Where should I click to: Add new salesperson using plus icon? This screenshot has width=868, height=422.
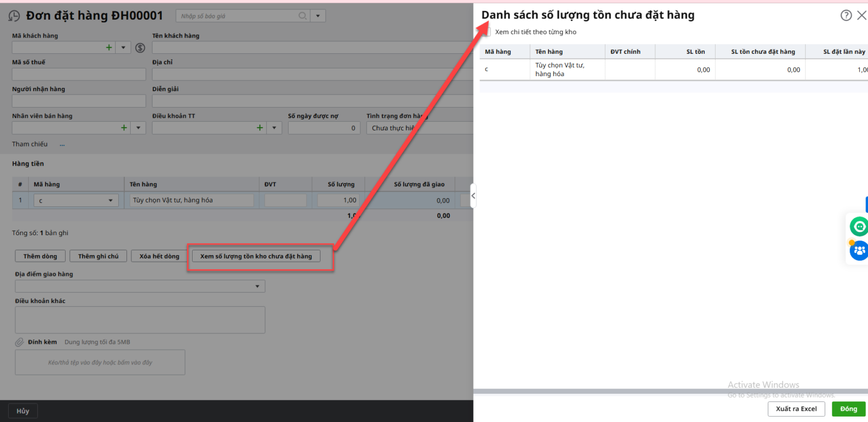pyautogui.click(x=124, y=128)
